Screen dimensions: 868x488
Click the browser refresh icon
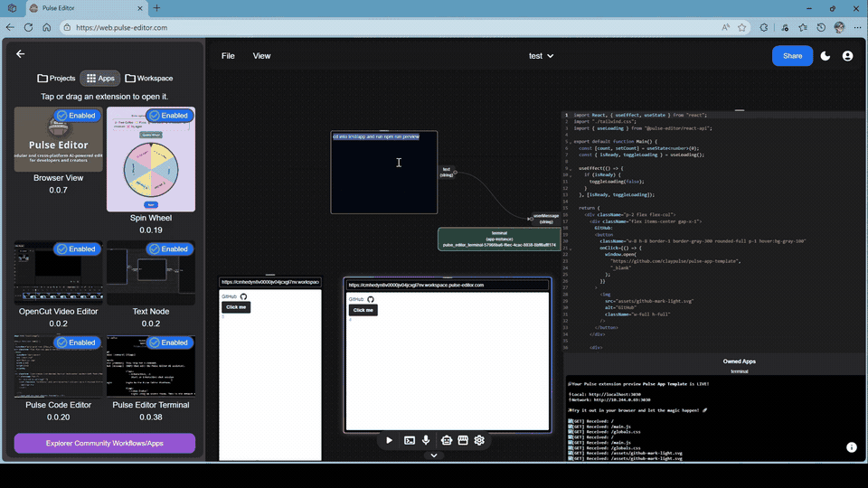coord(28,27)
